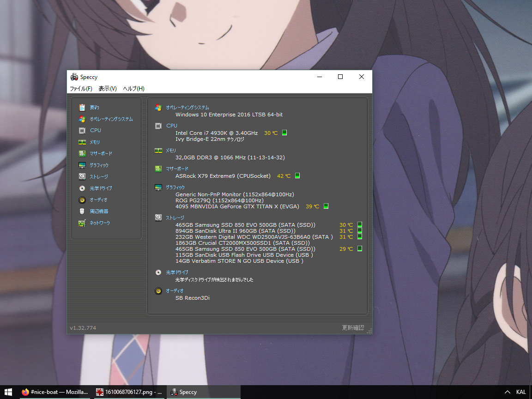Click Windows flag icon in summary panel
The image size is (532, 399).
pos(158,108)
